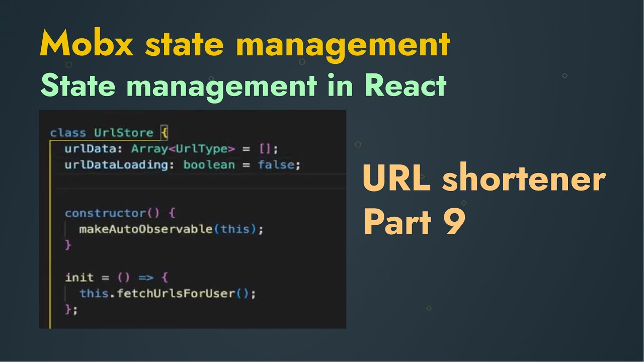Image resolution: width=644 pixels, height=362 pixels.
Task: Click the "State management in React" subtitle
Action: tap(244, 85)
